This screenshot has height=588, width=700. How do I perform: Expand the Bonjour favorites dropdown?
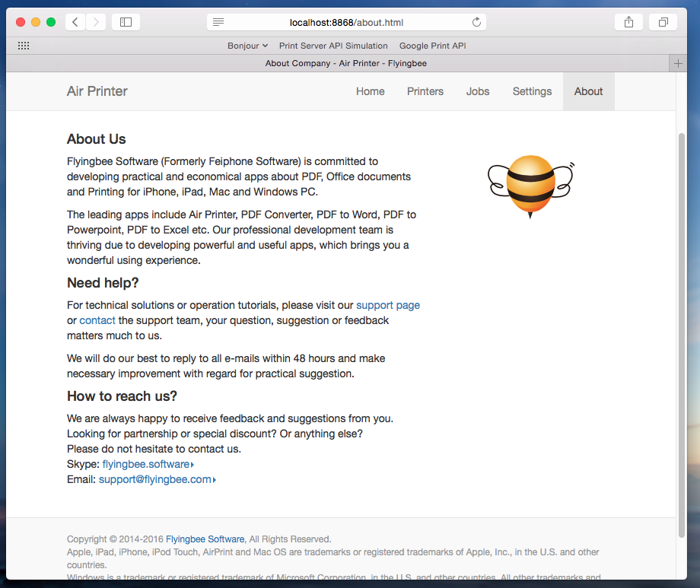click(x=247, y=46)
